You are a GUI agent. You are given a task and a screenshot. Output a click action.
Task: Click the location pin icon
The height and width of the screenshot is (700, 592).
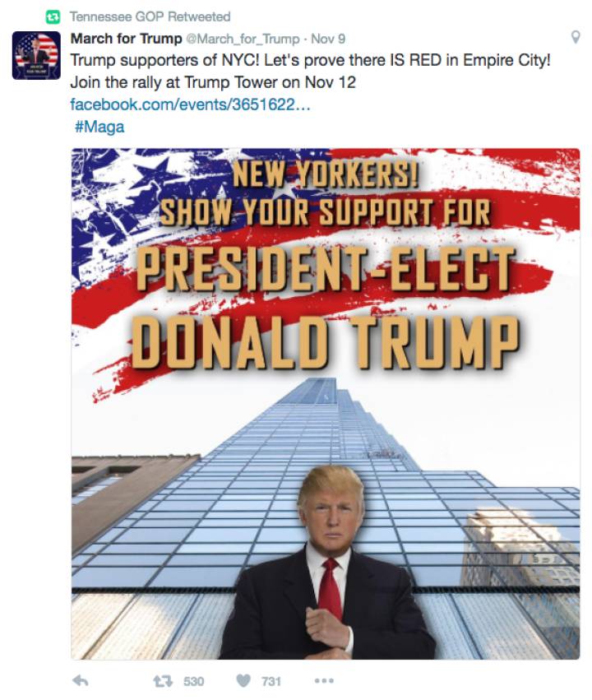pos(576,37)
